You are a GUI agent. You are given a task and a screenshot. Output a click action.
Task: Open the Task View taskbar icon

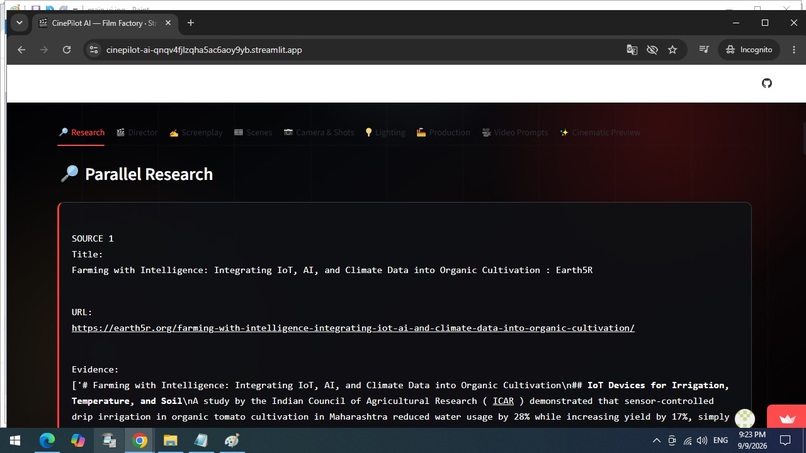click(x=109, y=441)
